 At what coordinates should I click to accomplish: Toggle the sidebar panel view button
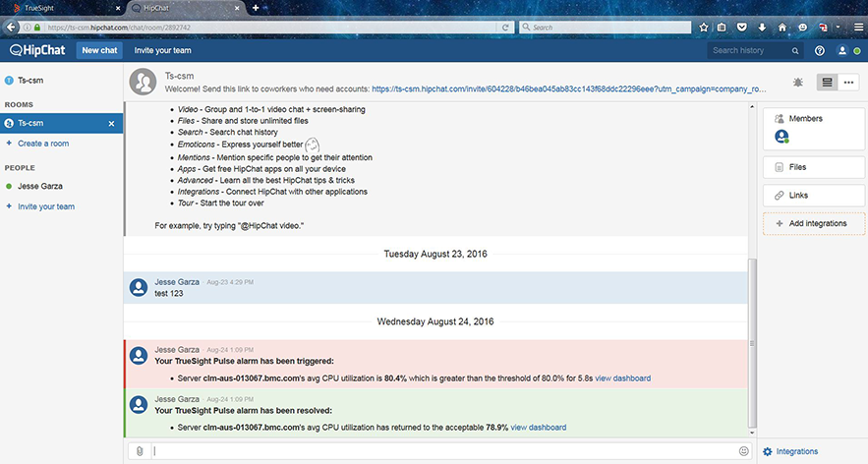click(x=827, y=83)
